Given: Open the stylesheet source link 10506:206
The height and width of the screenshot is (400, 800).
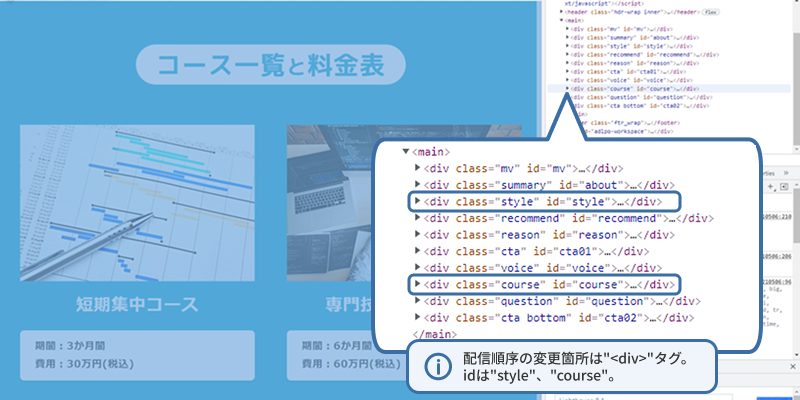Looking at the screenshot, I should point(777,256).
